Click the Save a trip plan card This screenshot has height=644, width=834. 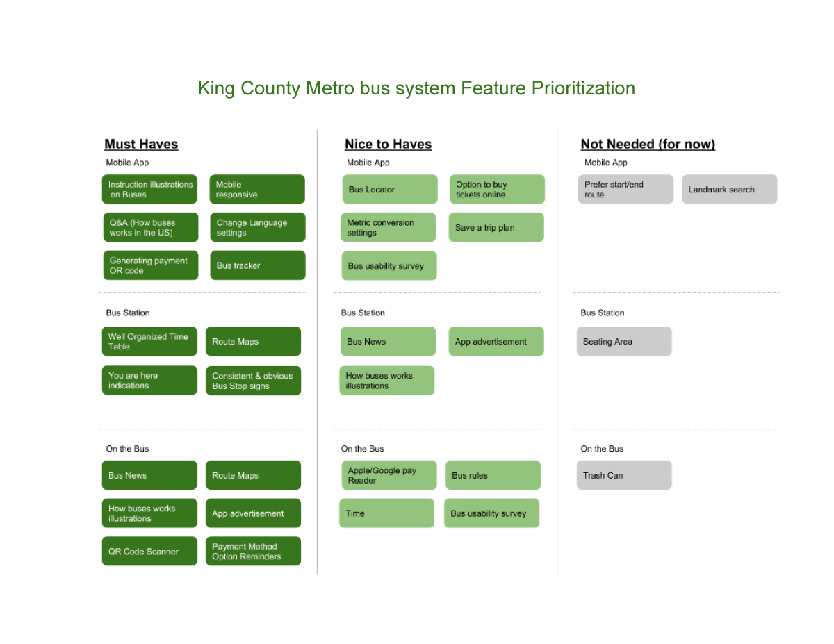pyautogui.click(x=496, y=227)
